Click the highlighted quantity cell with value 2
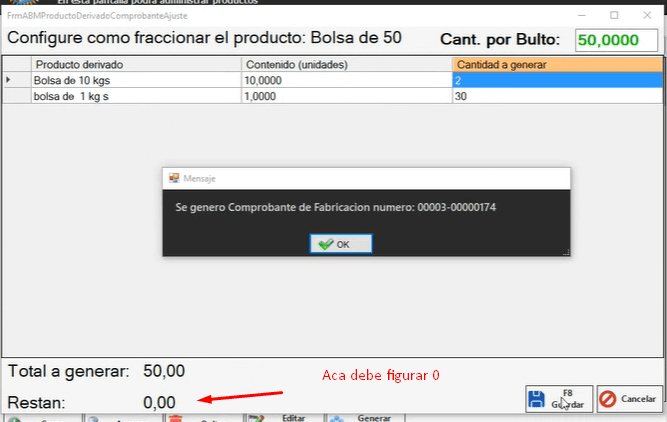This screenshot has width=667, height=422. point(556,80)
